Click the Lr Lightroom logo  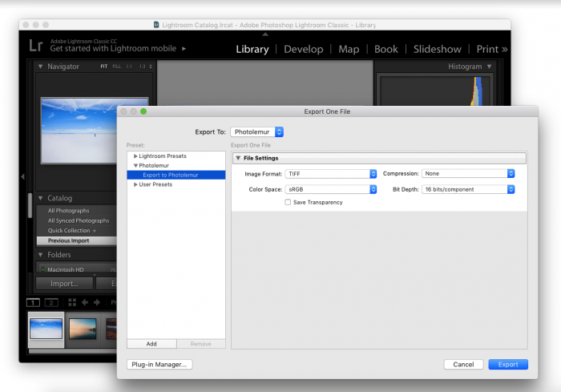[36, 46]
